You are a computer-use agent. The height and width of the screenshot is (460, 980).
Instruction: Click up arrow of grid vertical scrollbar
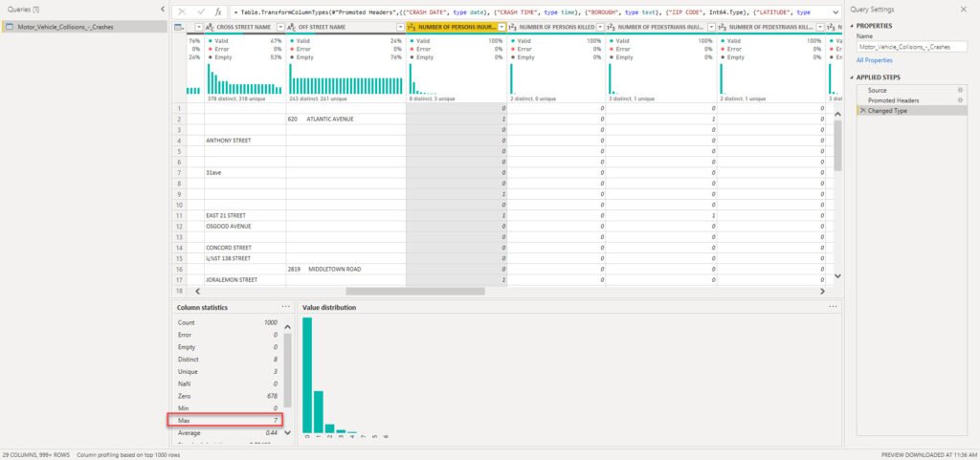click(837, 114)
